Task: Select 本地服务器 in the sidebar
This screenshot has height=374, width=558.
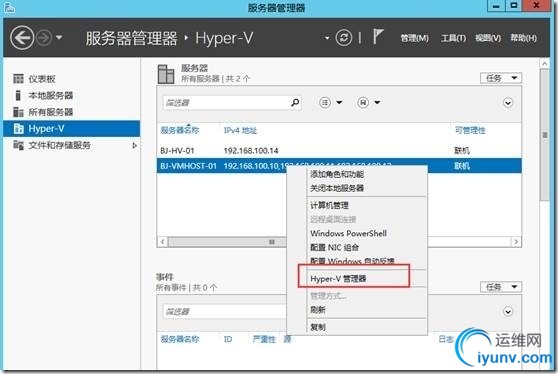Action: click(72, 95)
